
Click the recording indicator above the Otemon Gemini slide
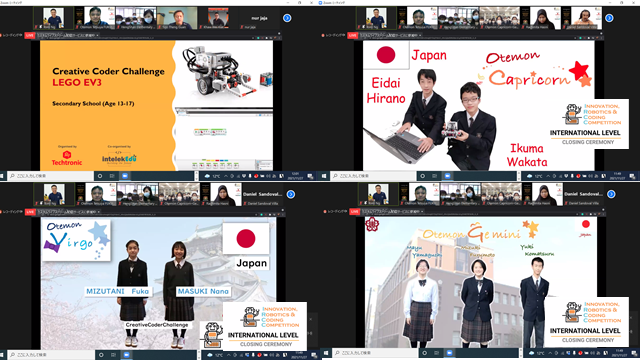tap(335, 211)
